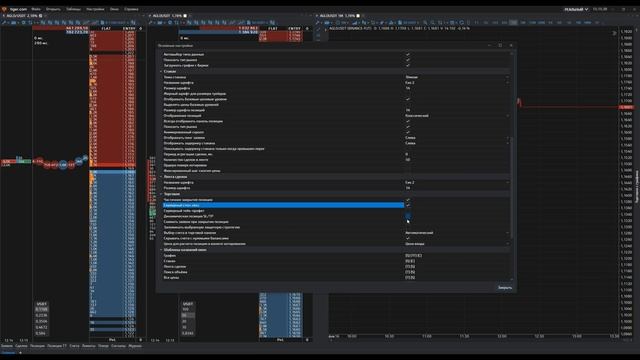Open 'Отображение позиций' dropdown (Классический)
This screenshot has height=360, width=640.
pos(457,116)
